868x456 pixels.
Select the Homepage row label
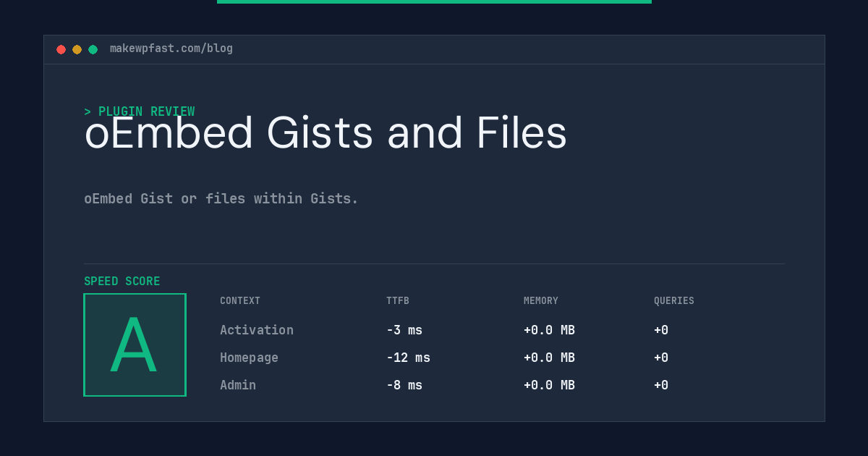pos(249,358)
